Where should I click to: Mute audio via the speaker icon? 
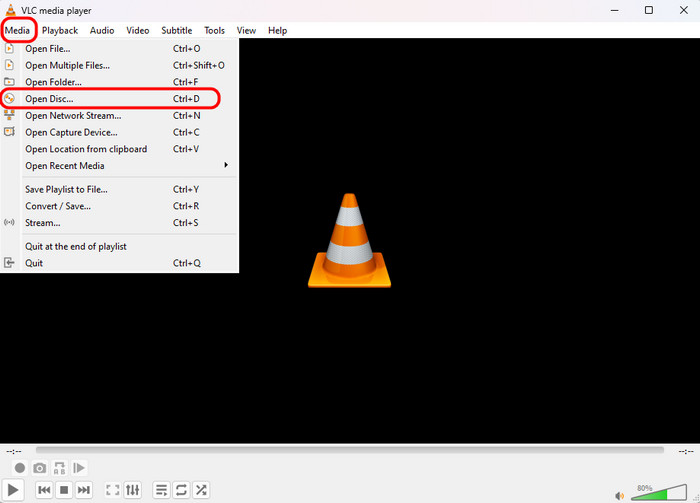click(620, 495)
